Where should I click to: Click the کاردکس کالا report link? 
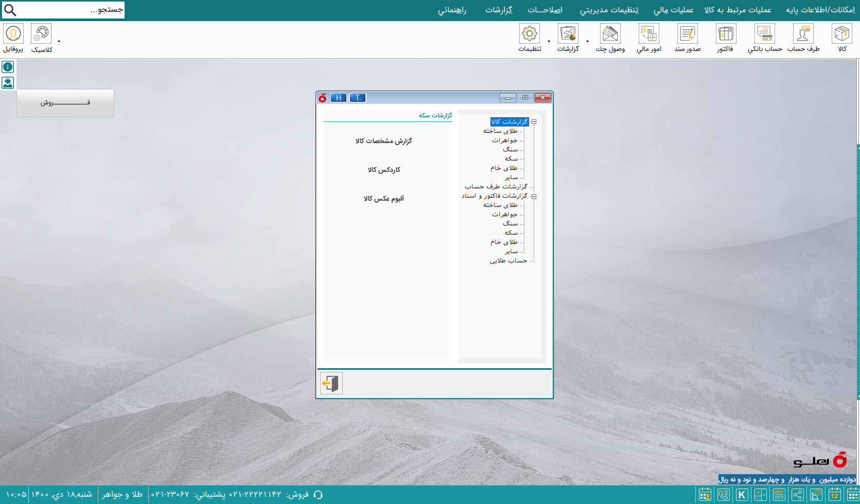383,170
